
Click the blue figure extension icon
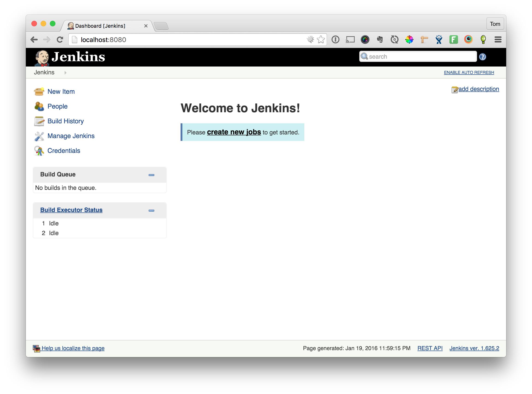click(439, 39)
